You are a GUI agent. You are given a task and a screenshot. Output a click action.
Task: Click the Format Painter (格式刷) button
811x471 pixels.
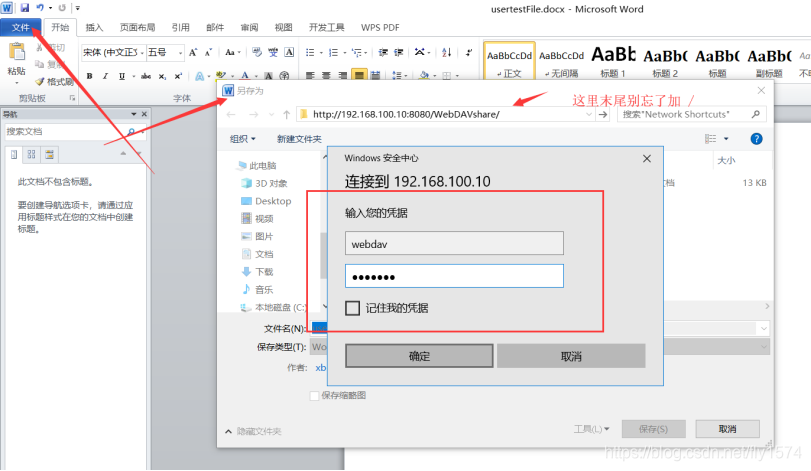(x=54, y=82)
